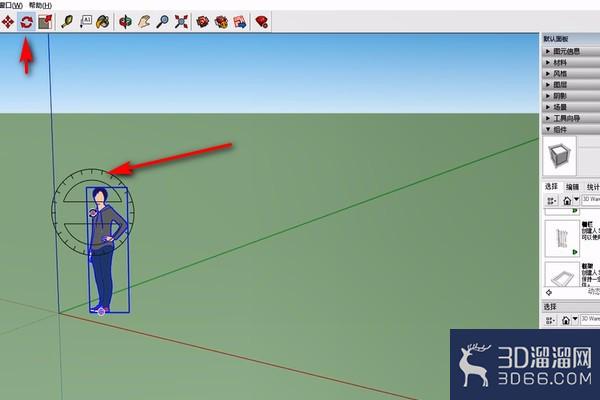This screenshot has height=400, width=600.
Task: Expand the 风格 panel
Action: coord(571,73)
